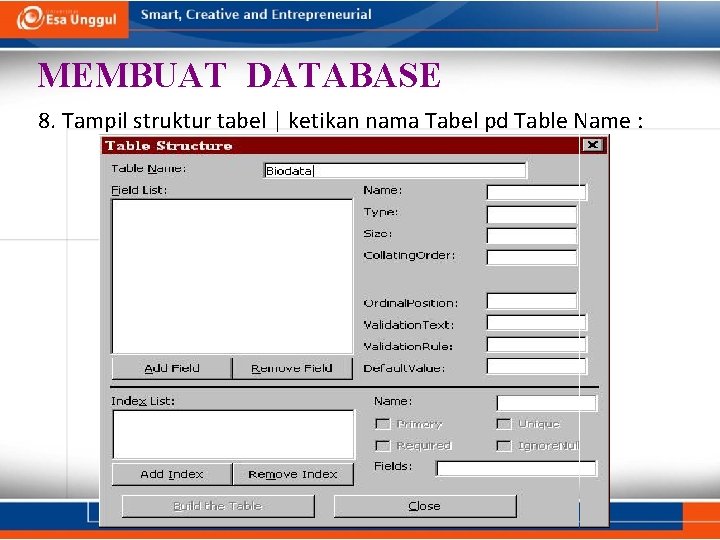Click the Type: label
720x540 pixels.
pos(381,212)
